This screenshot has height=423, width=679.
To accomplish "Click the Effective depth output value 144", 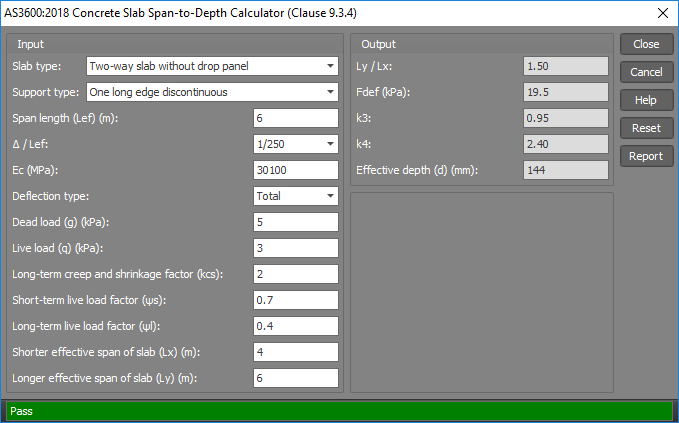I will point(566,170).
